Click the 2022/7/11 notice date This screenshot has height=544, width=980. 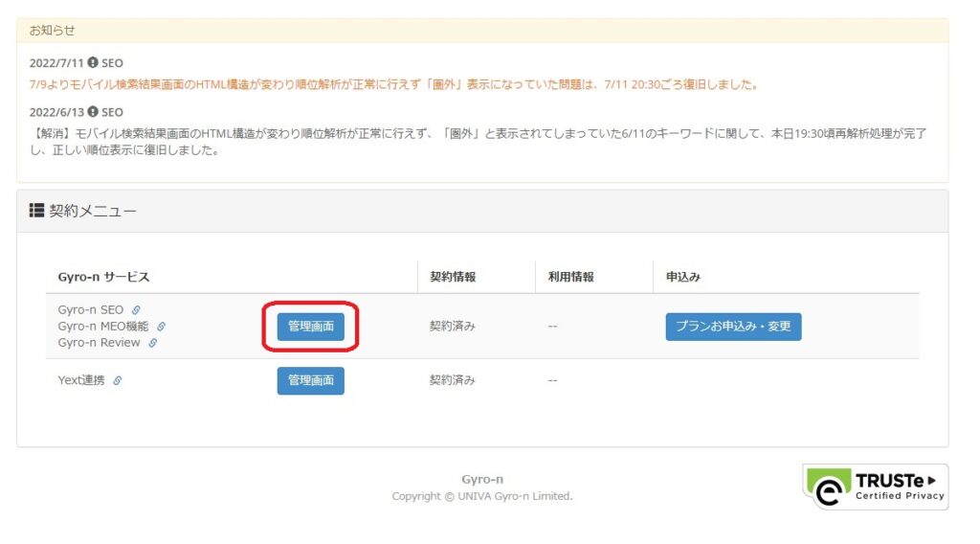coord(56,62)
